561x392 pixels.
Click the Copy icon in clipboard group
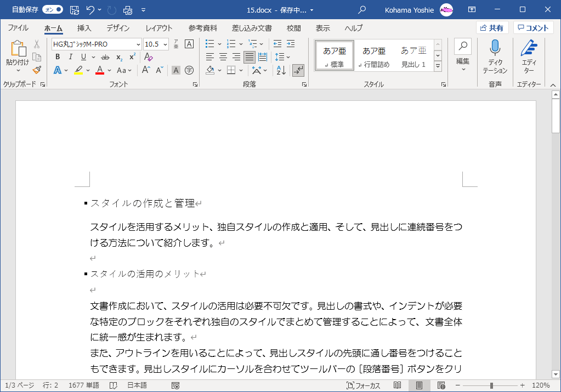[x=37, y=57]
